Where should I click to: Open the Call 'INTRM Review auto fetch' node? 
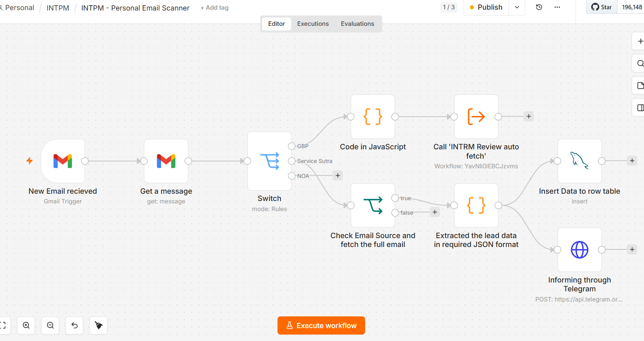[476, 117]
